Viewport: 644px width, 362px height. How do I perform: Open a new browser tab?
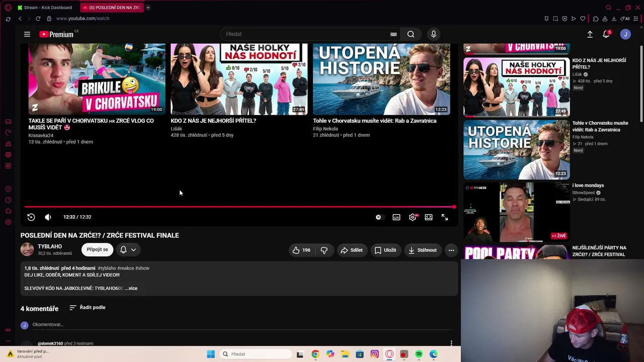pyautogui.click(x=148, y=8)
